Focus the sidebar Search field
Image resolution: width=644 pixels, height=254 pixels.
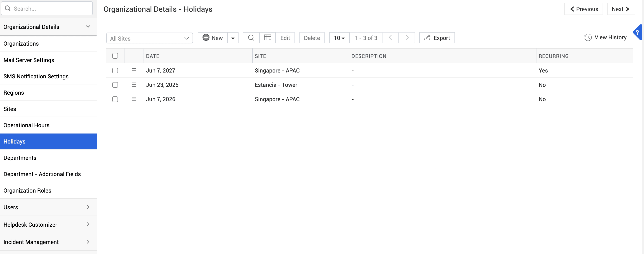[x=47, y=8]
